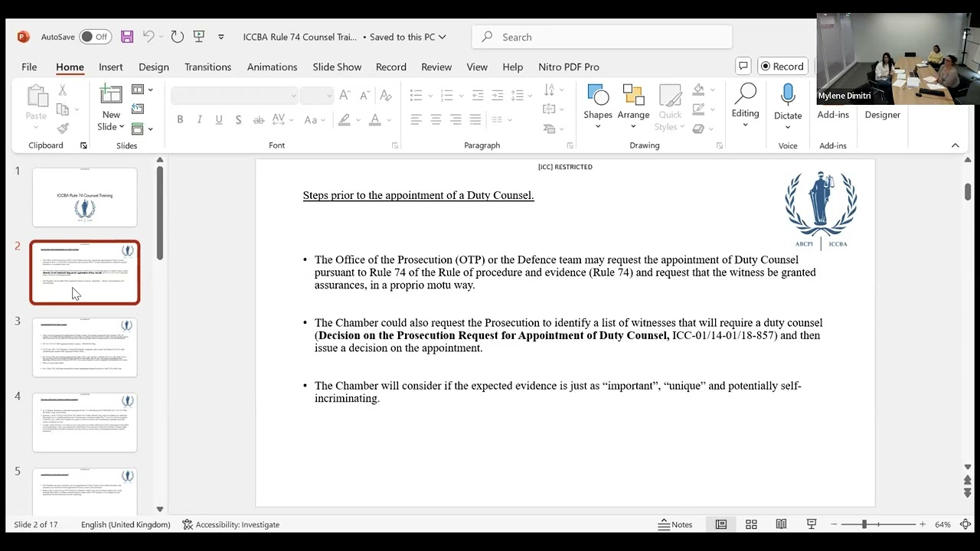The height and width of the screenshot is (551, 980).
Task: Open the Animations tab
Action: click(272, 67)
